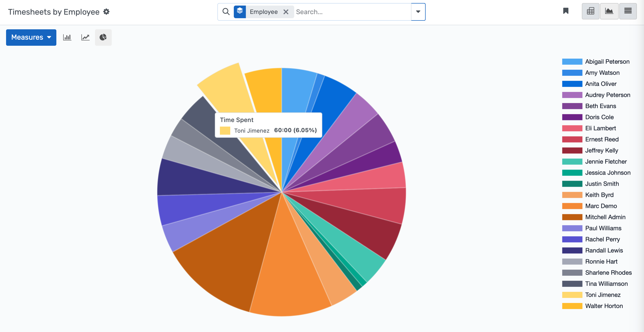The image size is (644, 332).
Task: Switch to the bar chart view
Action: [67, 37]
